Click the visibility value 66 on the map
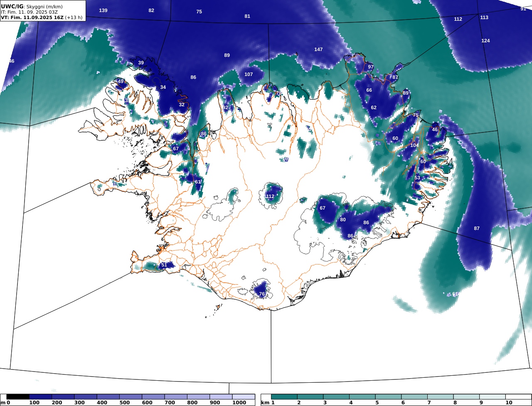The height and width of the screenshot is (406, 532). [x=369, y=90]
